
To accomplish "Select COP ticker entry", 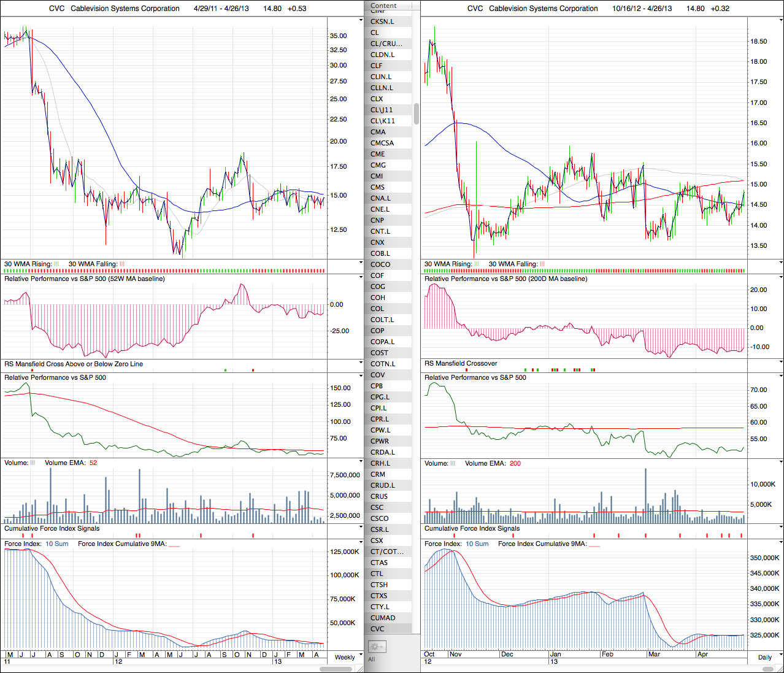I will pyautogui.click(x=377, y=331).
